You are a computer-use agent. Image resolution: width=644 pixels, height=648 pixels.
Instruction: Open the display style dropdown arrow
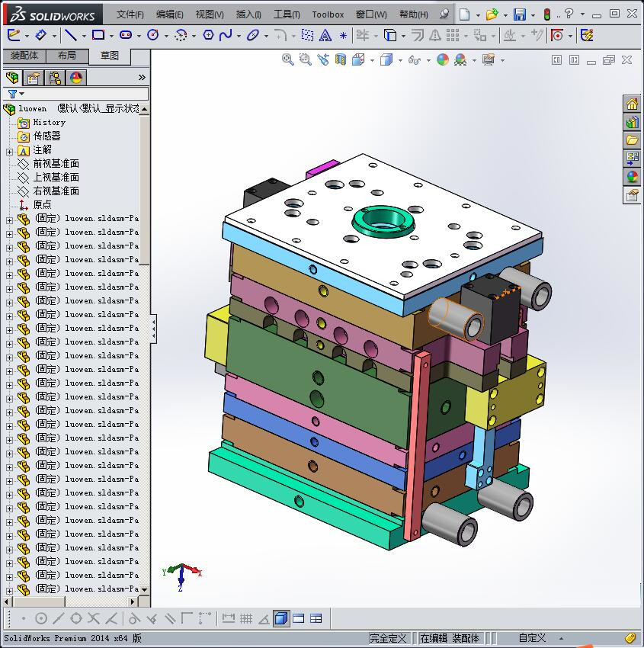[x=400, y=59]
